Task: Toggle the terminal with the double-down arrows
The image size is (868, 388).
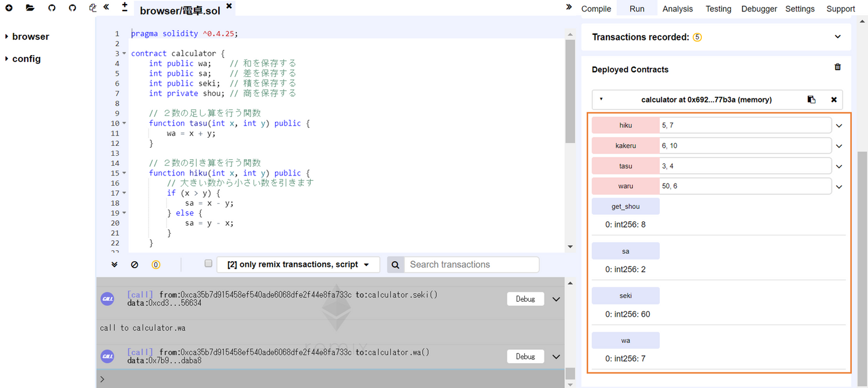Action: (114, 265)
